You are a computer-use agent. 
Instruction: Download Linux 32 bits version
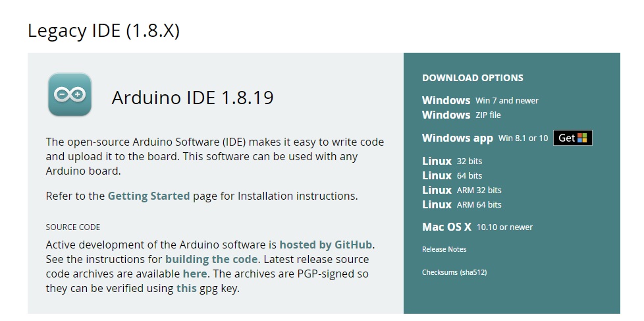coord(452,161)
